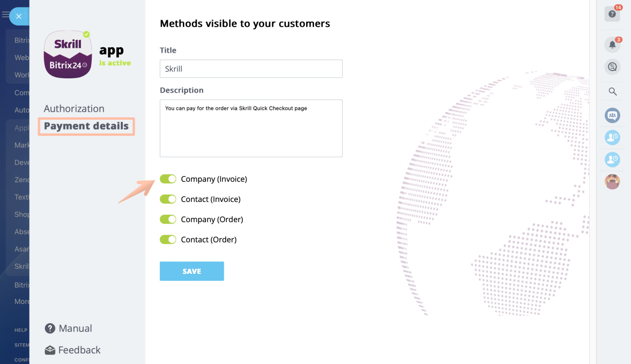Click the SAVE button
Viewport: 631px width, 364px height.
tap(192, 271)
